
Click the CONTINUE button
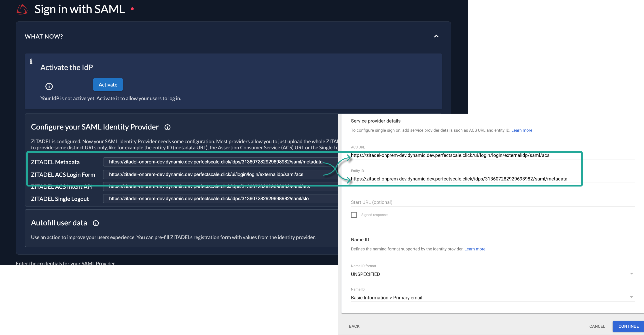pyautogui.click(x=628, y=326)
